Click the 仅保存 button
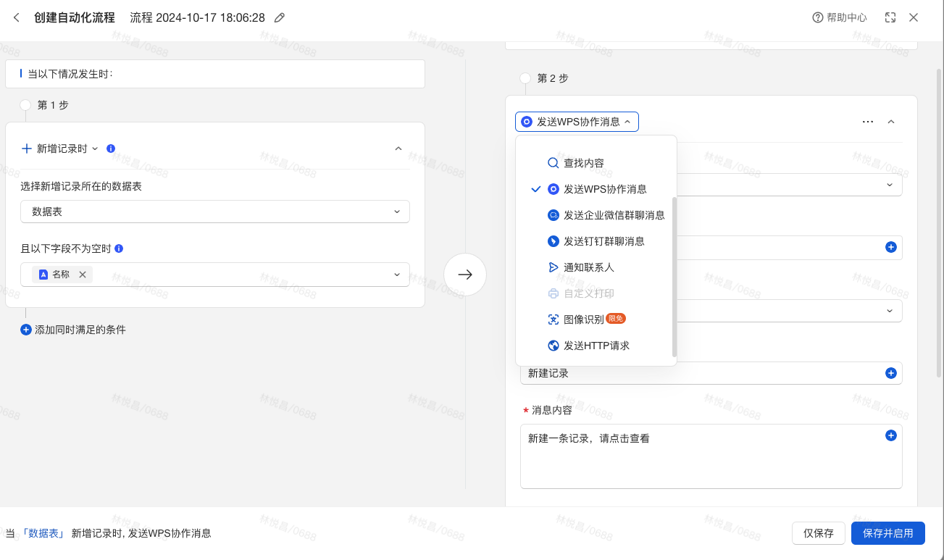The height and width of the screenshot is (560, 944). tap(819, 533)
